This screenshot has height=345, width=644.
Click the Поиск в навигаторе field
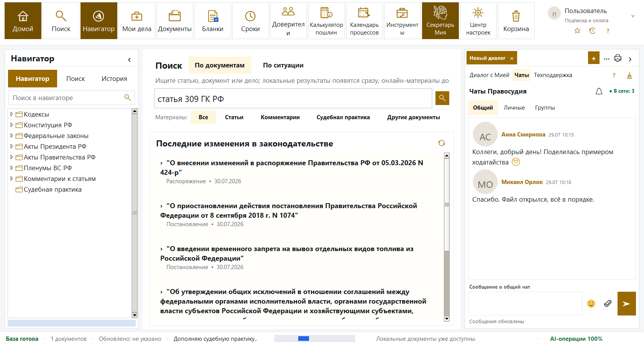[72, 98]
